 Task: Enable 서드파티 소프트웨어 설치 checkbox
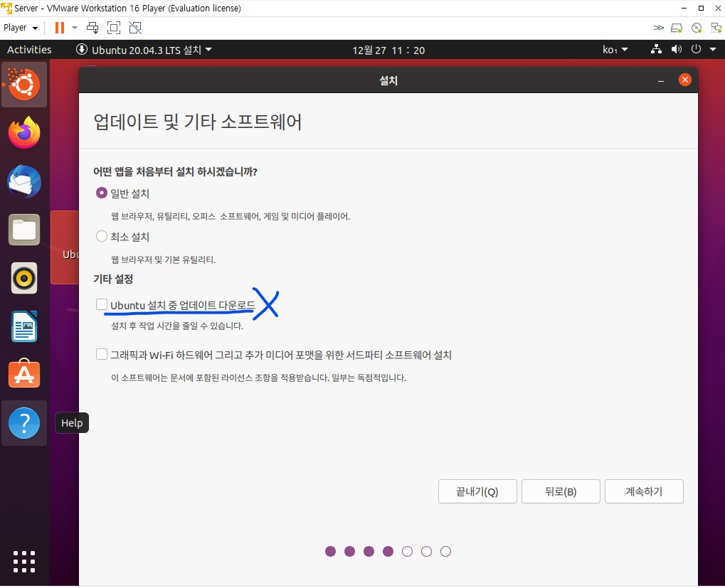102,354
